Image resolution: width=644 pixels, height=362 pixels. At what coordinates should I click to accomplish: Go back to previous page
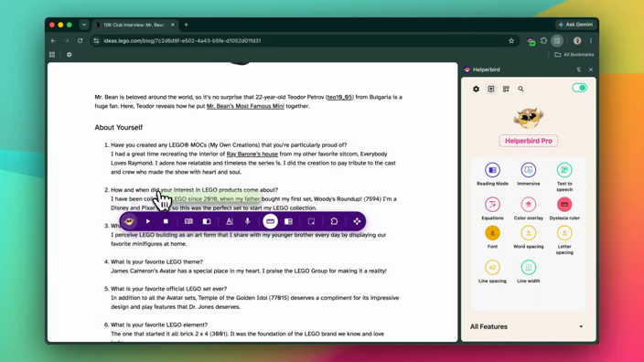click(53, 40)
